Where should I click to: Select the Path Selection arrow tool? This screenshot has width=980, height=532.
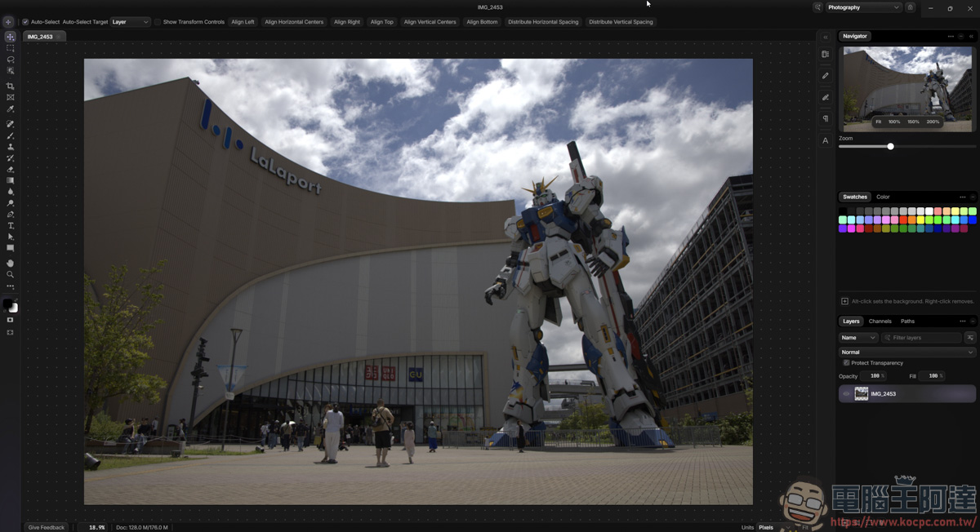(11, 237)
